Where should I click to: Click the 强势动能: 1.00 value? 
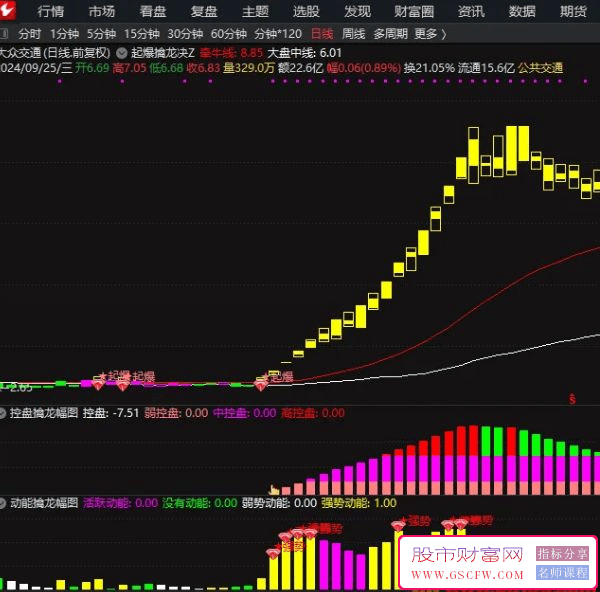coord(359,503)
